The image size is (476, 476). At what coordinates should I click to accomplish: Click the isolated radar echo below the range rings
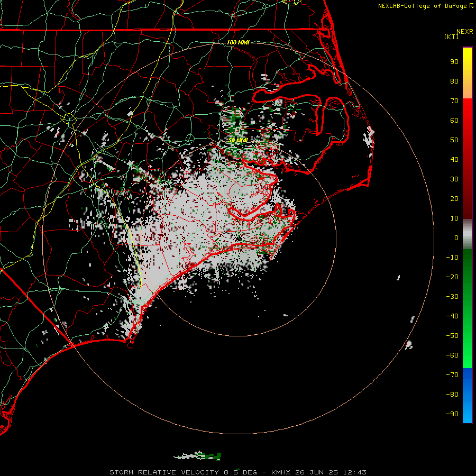pos(198,456)
